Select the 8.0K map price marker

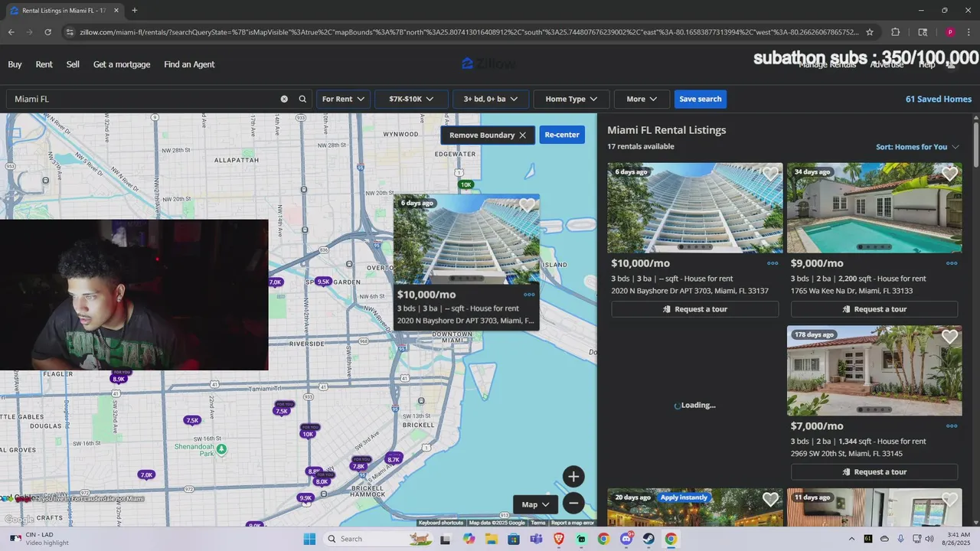[322, 481]
